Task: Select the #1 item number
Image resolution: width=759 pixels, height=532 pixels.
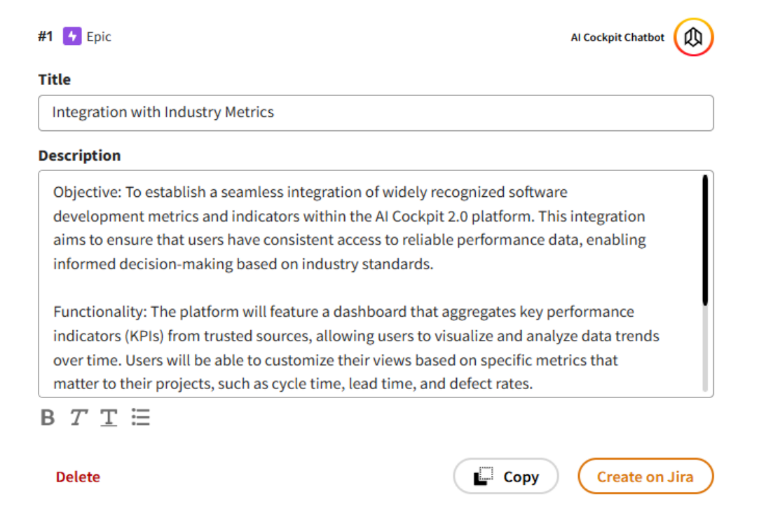Action: (46, 36)
